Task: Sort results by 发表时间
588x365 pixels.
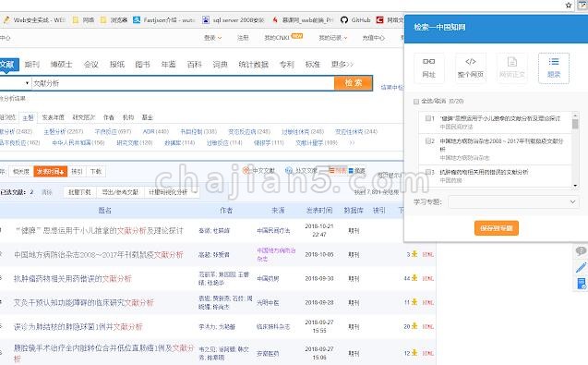Action: coord(50,172)
